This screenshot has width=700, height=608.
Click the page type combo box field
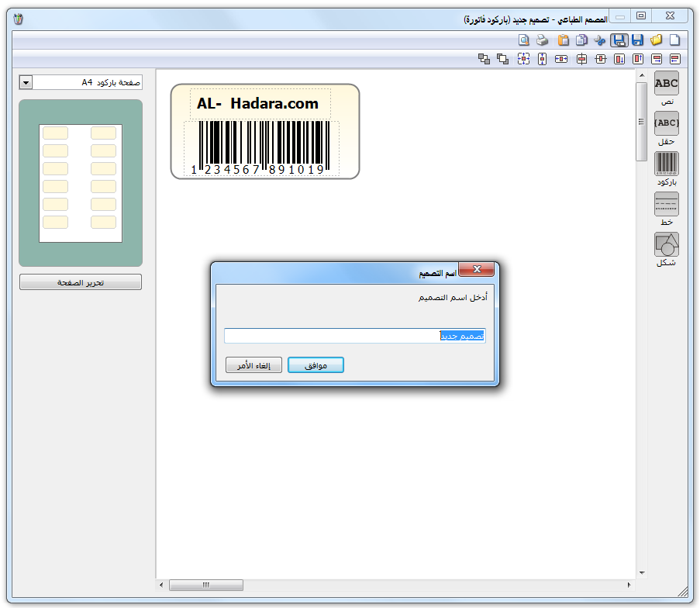click(81, 83)
